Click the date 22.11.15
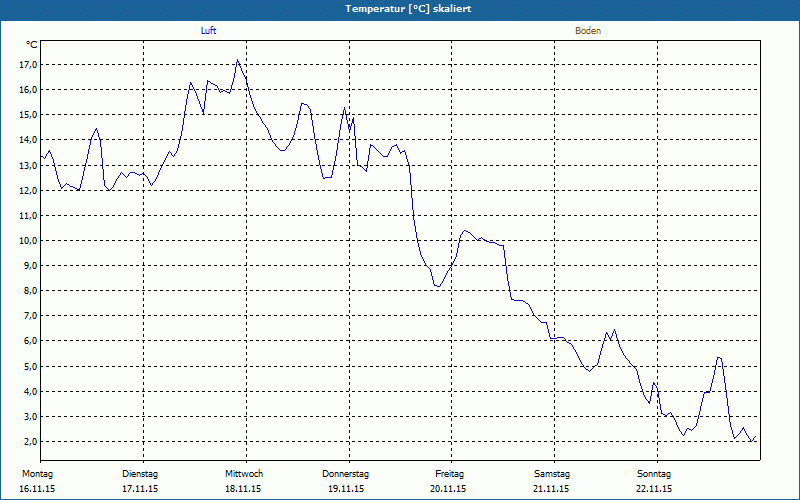The height and width of the screenshot is (500, 800). coord(654,489)
